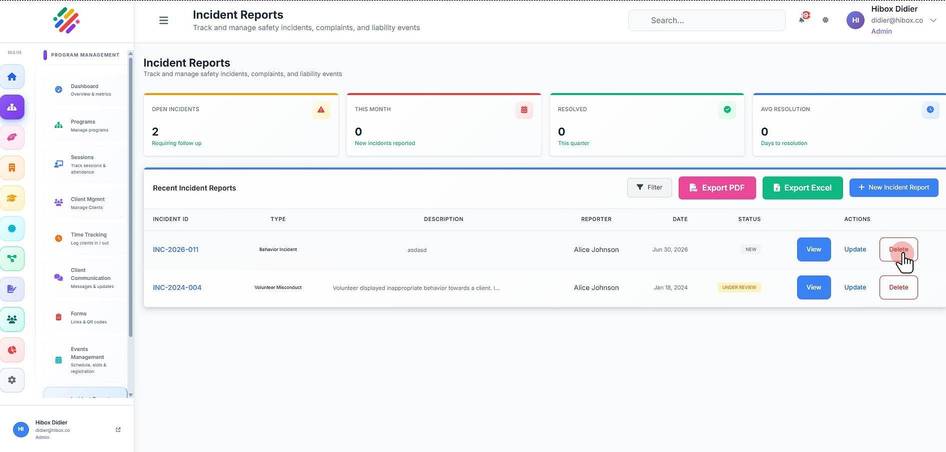View incident INC-2024-004
The image size is (946, 452).
click(x=813, y=287)
